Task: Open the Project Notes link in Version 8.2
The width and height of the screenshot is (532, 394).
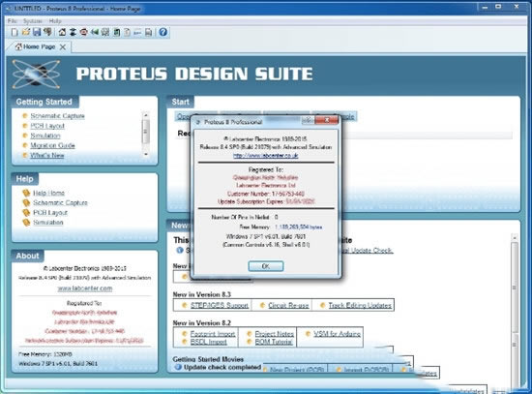Action: click(275, 334)
